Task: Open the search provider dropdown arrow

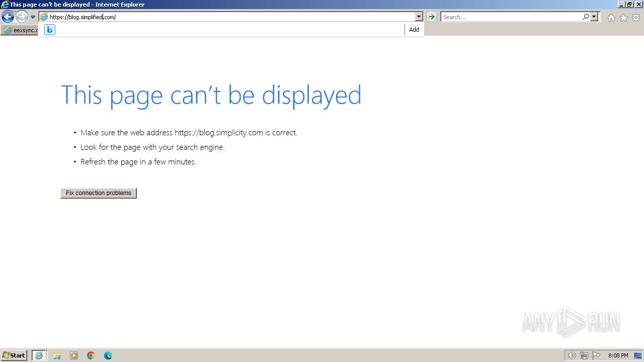Action: click(594, 17)
